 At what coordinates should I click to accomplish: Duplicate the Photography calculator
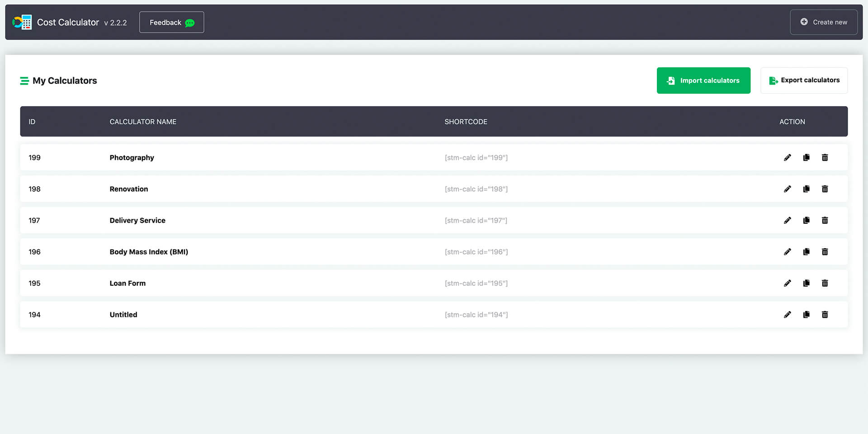pos(806,157)
